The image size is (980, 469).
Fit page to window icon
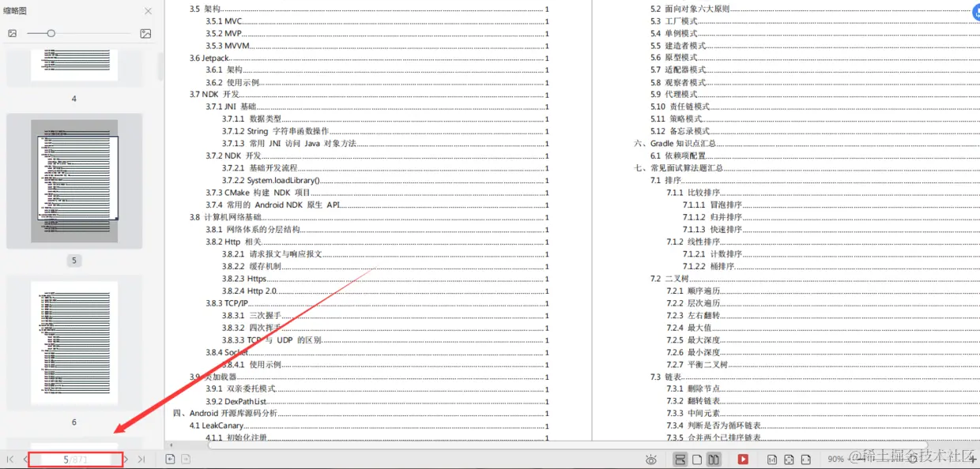click(x=789, y=459)
